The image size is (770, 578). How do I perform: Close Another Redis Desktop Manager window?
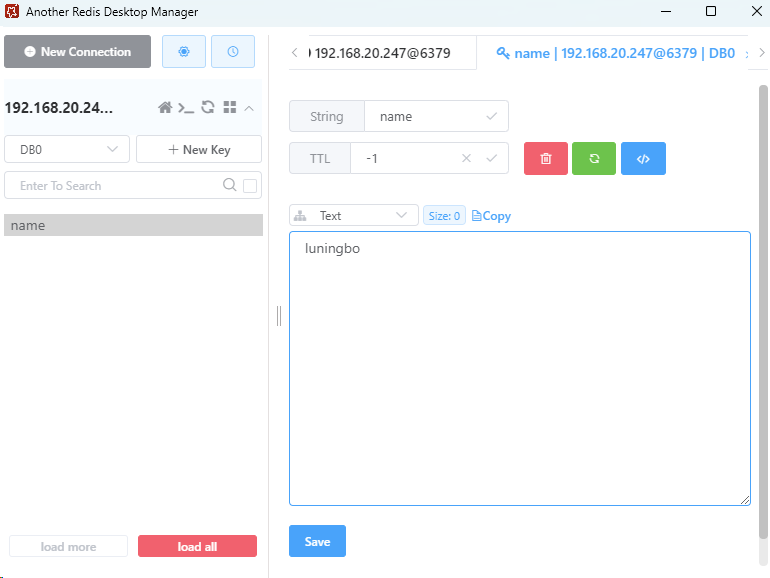757,11
